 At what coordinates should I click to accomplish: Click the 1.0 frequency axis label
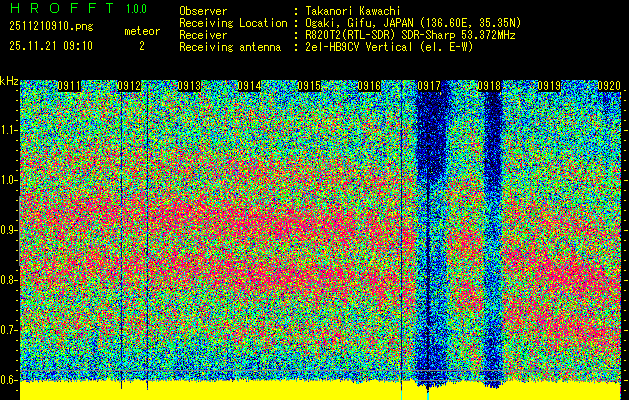pyautogui.click(x=9, y=180)
